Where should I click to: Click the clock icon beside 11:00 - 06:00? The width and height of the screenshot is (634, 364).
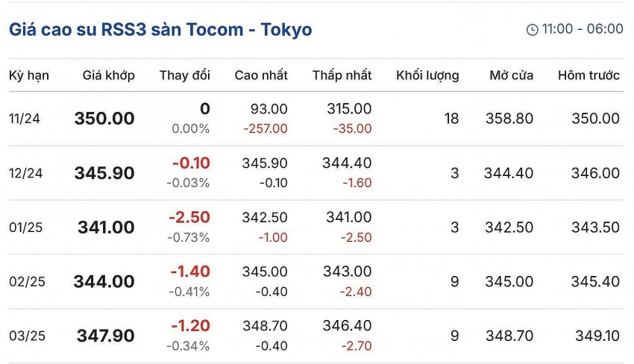(532, 30)
